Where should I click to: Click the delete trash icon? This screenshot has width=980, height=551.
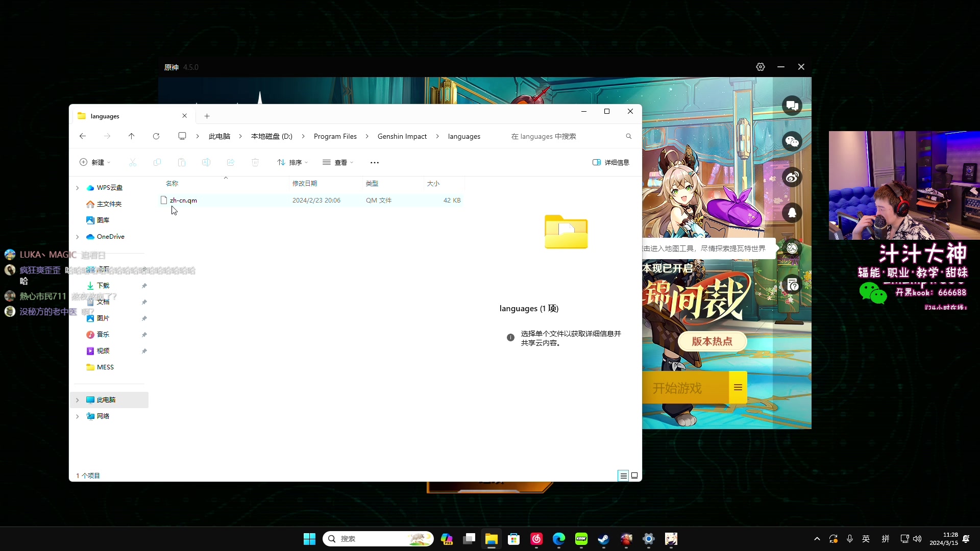tap(255, 162)
